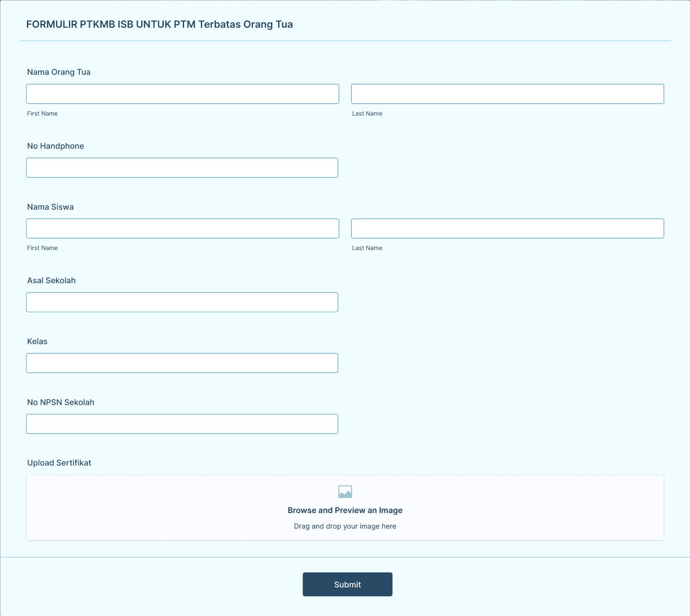Click the Nama Orang Tua Last Name field
Viewport: 690px width, 616px height.
point(508,94)
